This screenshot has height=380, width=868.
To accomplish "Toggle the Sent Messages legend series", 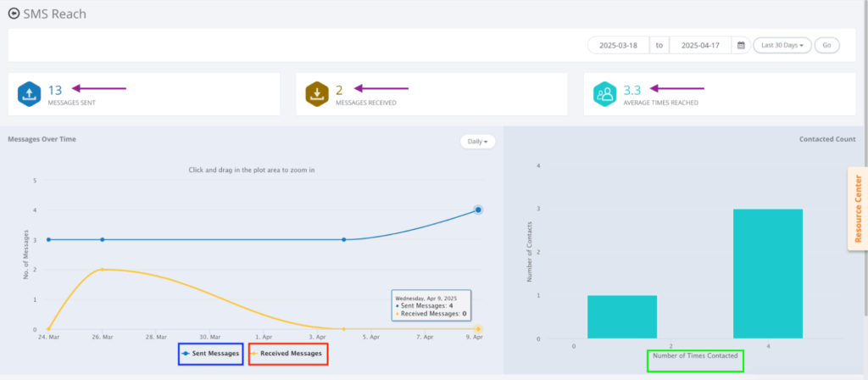I will point(210,354).
